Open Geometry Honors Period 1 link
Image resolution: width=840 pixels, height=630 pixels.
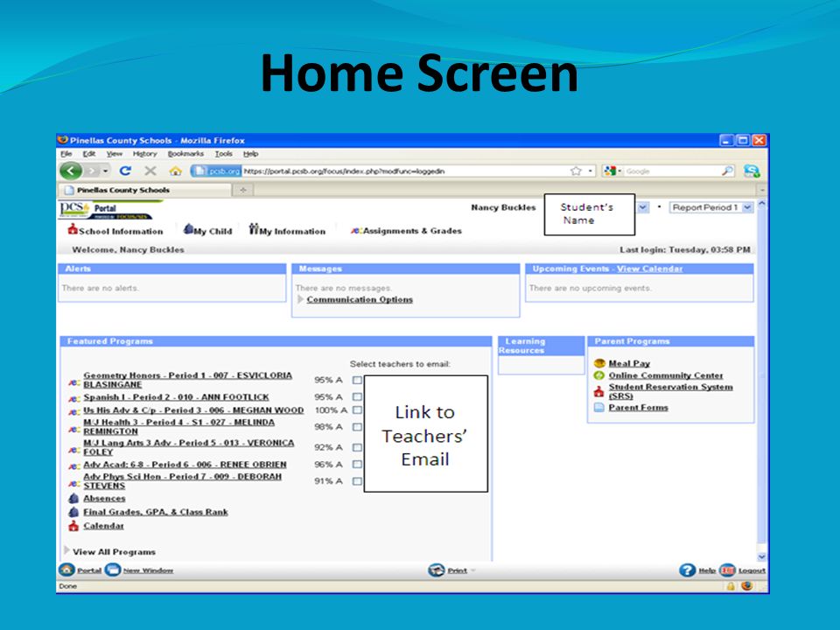[187, 380]
